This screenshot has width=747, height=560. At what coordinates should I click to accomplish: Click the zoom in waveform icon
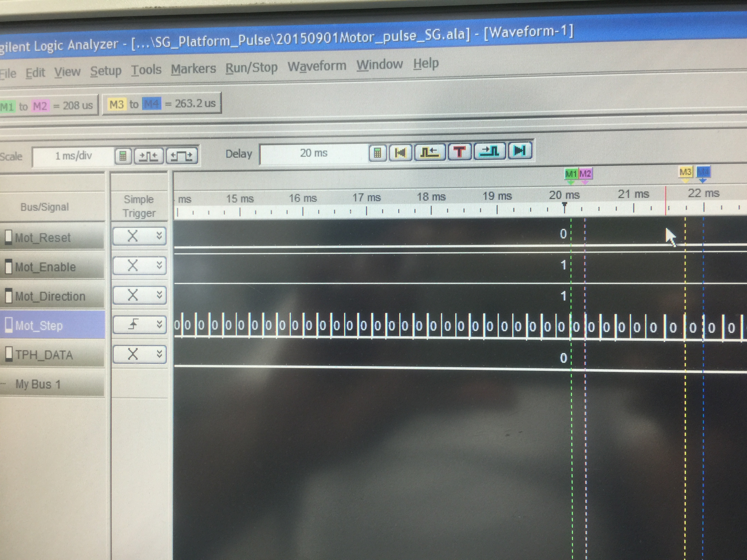pos(182,156)
